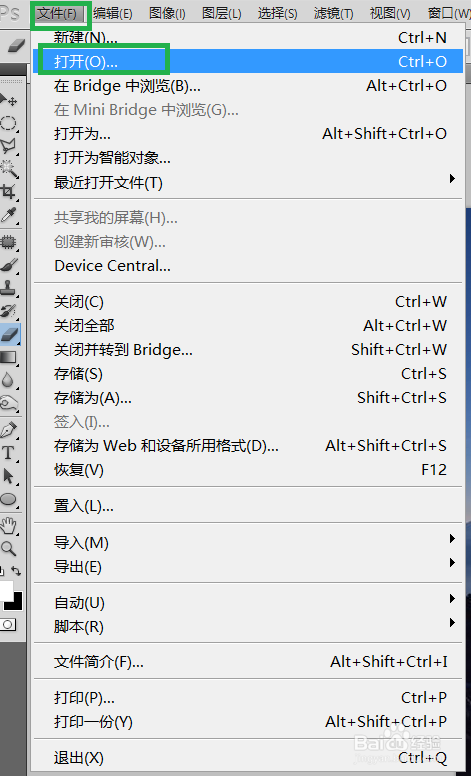Toggle Quick Mask mode icon
Image resolution: width=471 pixels, height=776 pixels.
coord(8,625)
